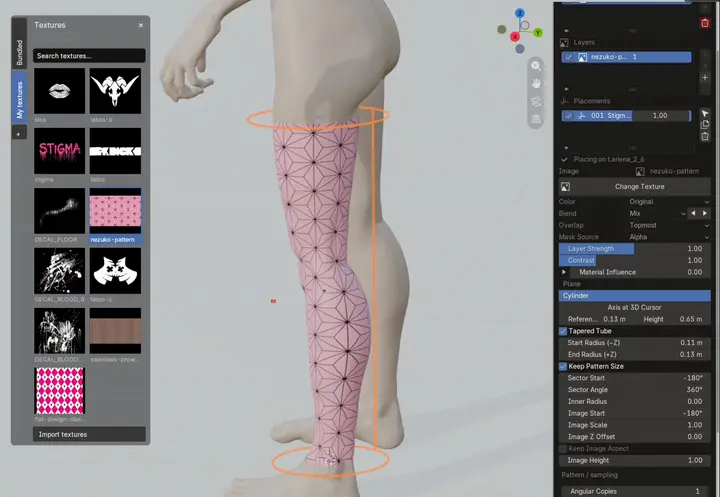Click the red trash delete icon
The height and width of the screenshot is (497, 720).
pyautogui.click(x=705, y=23)
